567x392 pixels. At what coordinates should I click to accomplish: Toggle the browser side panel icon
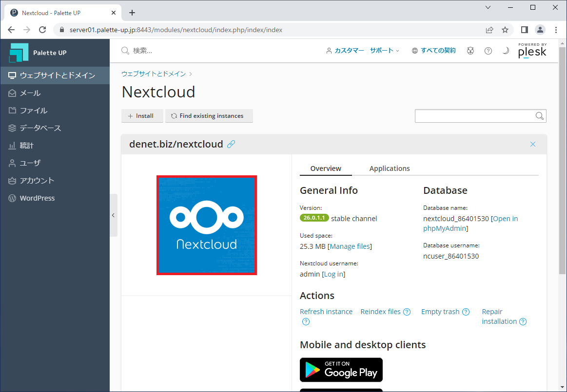pyautogui.click(x=524, y=30)
